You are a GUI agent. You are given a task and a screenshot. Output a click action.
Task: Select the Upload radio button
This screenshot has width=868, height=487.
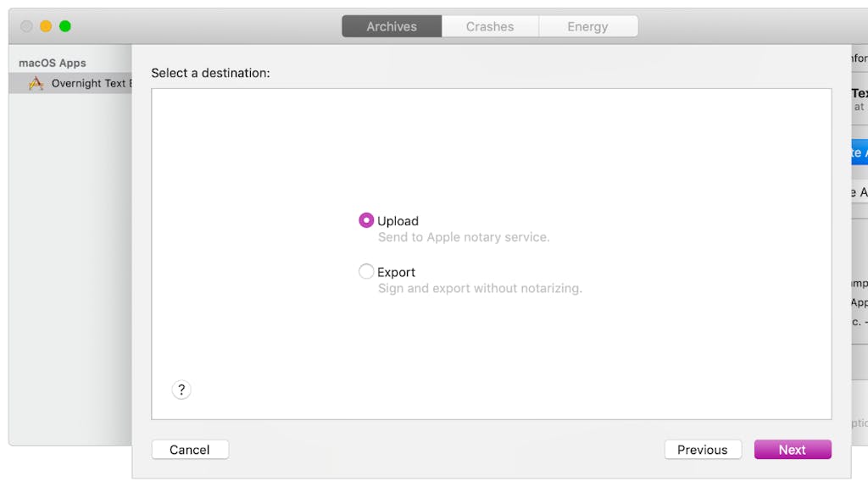366,220
